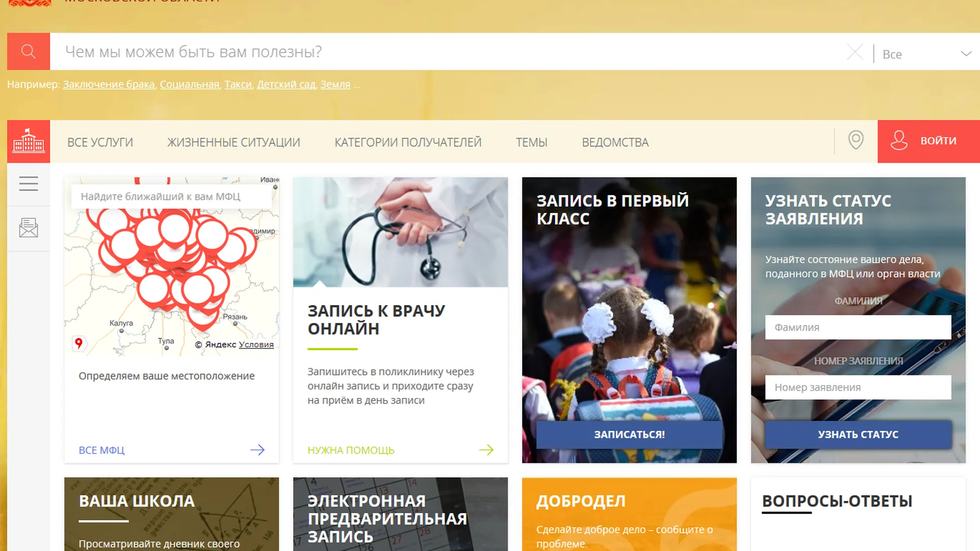Click the location pin icon in the navigation bar
Image resolution: width=980 pixels, height=551 pixels.
coord(856,140)
